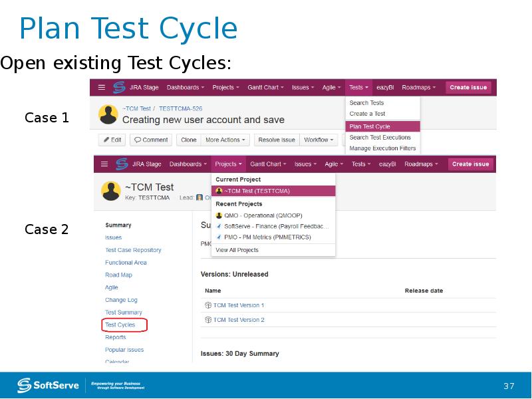Open Projects dropdown in Case 1 navbar
The height and width of the screenshot is (399, 532).
click(x=225, y=88)
